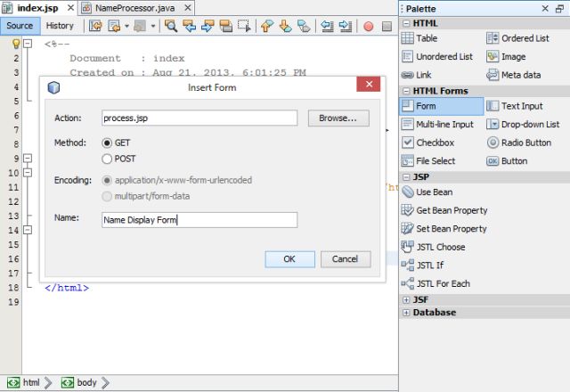Collapse code fold on line 1

(28, 44)
